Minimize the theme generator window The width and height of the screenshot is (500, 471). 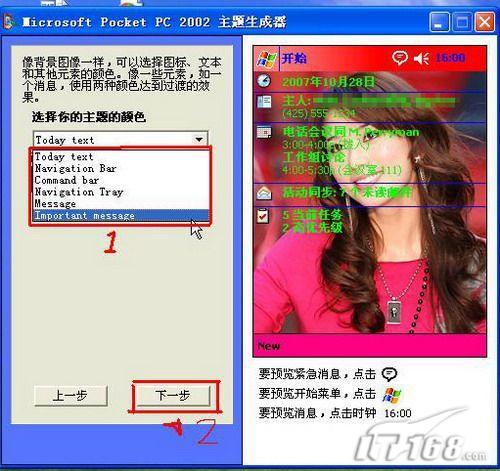pos(439,22)
